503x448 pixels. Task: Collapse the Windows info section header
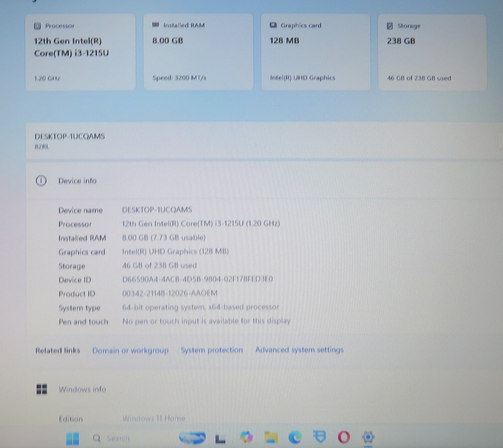pyautogui.click(x=265, y=389)
